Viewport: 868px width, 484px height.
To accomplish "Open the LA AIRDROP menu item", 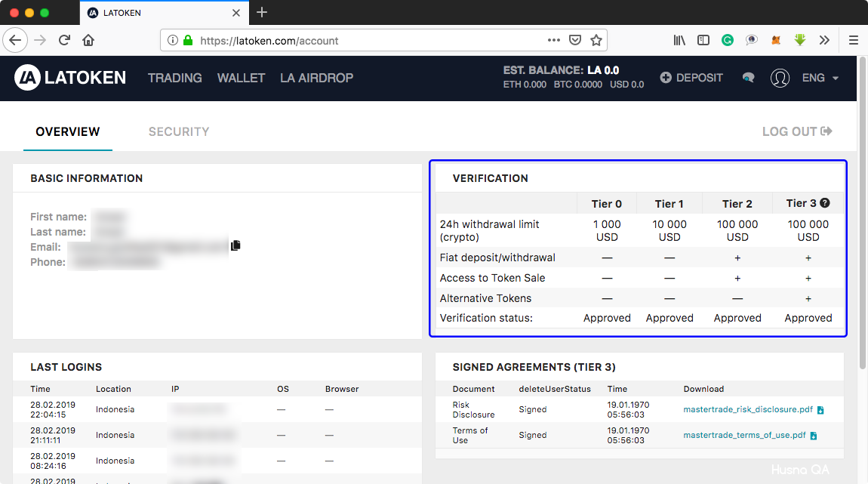I will pos(317,78).
